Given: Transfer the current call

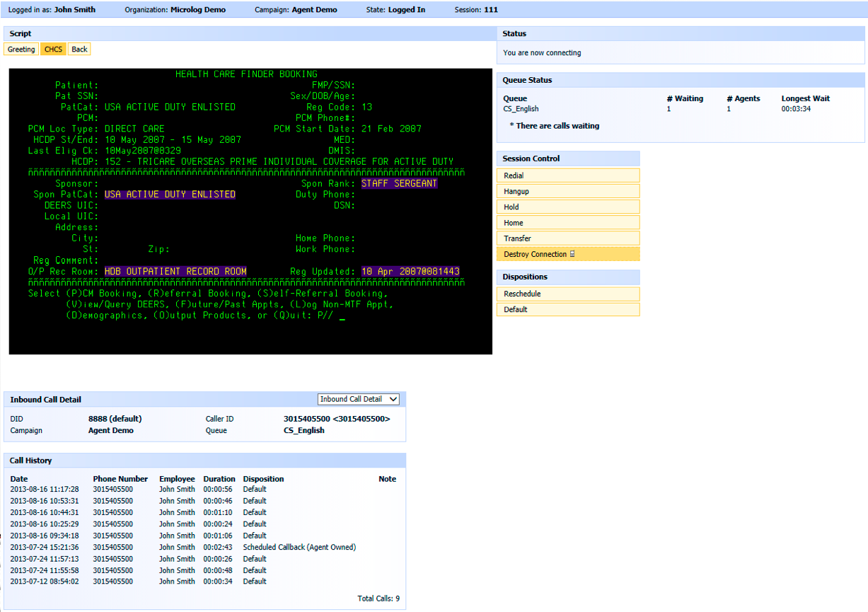Looking at the screenshot, I should (x=567, y=238).
